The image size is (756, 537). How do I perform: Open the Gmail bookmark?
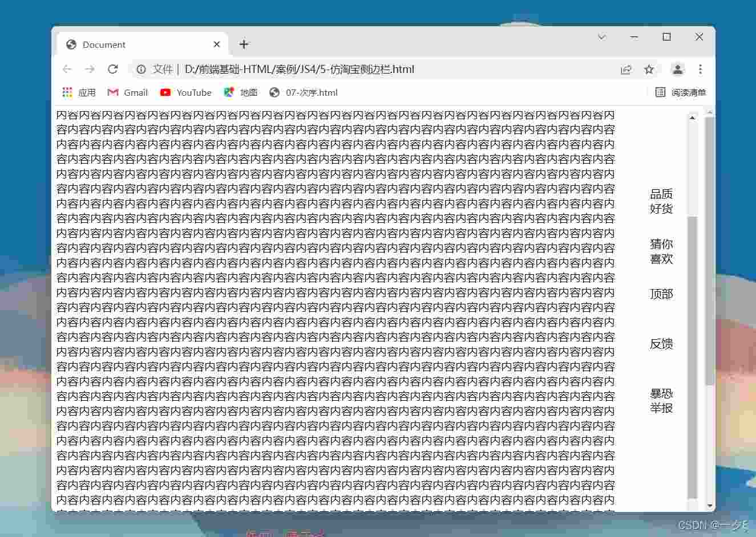(128, 92)
